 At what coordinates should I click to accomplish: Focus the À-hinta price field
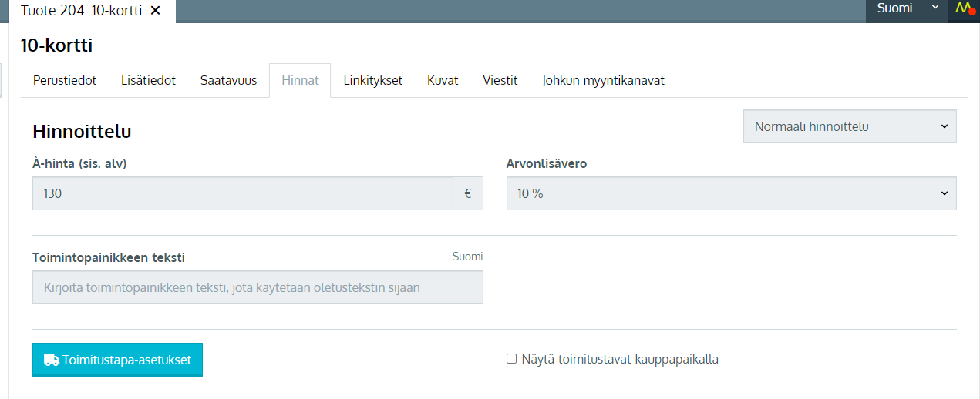pyautogui.click(x=243, y=193)
